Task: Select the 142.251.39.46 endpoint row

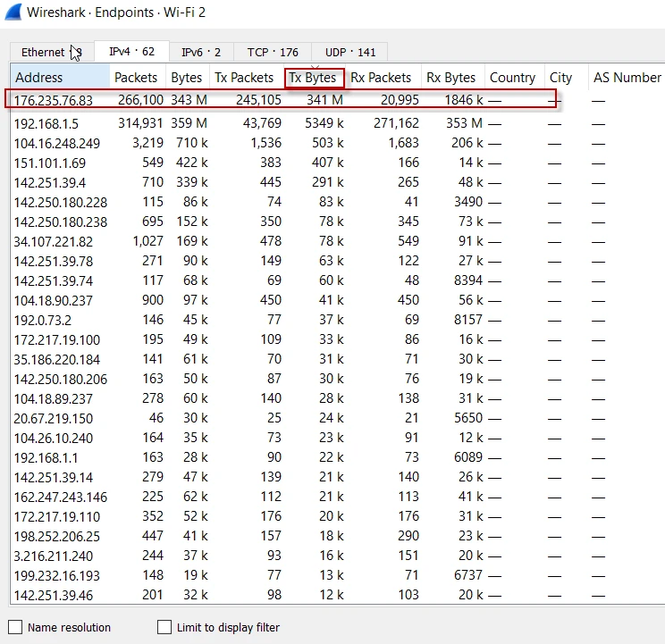Action: click(x=54, y=595)
